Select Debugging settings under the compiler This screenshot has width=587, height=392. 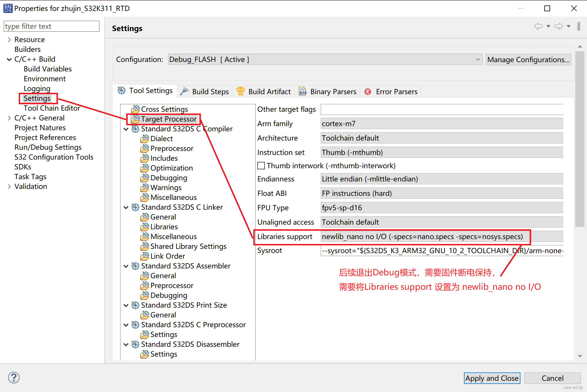pyautogui.click(x=169, y=178)
